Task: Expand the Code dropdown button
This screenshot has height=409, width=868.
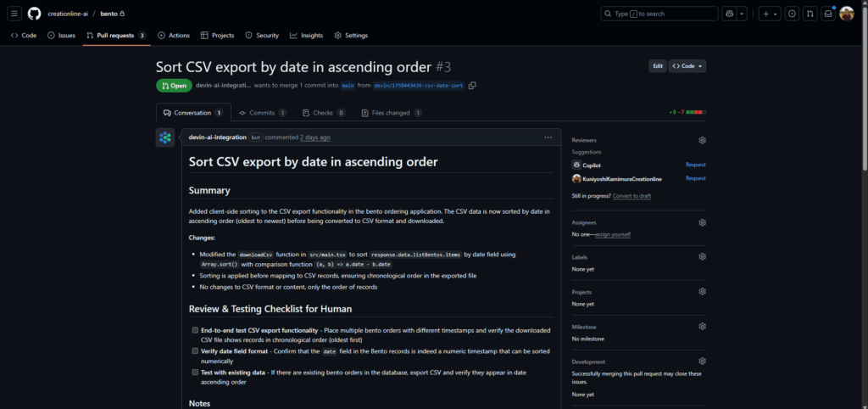Action: coord(687,66)
